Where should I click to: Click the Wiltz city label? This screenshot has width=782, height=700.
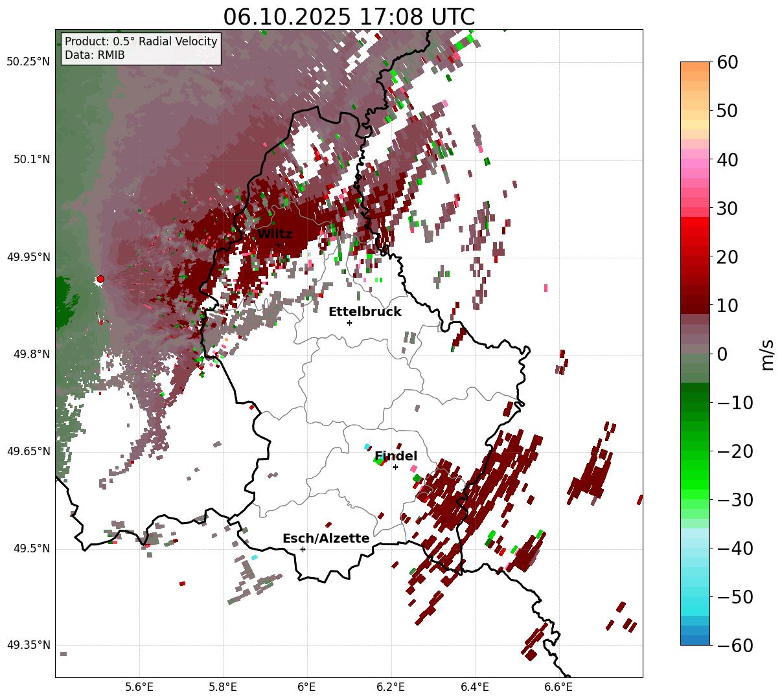[x=275, y=234]
